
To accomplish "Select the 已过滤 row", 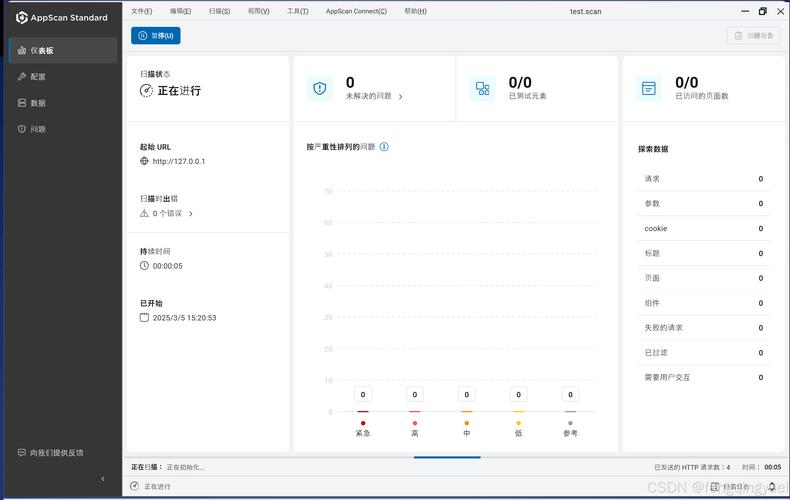I will (704, 352).
